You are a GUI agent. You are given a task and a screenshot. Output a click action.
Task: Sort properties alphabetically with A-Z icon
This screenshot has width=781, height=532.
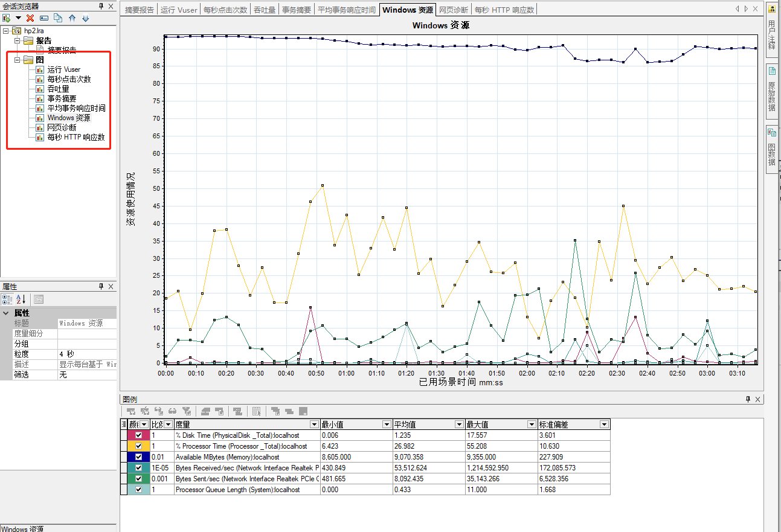21,299
